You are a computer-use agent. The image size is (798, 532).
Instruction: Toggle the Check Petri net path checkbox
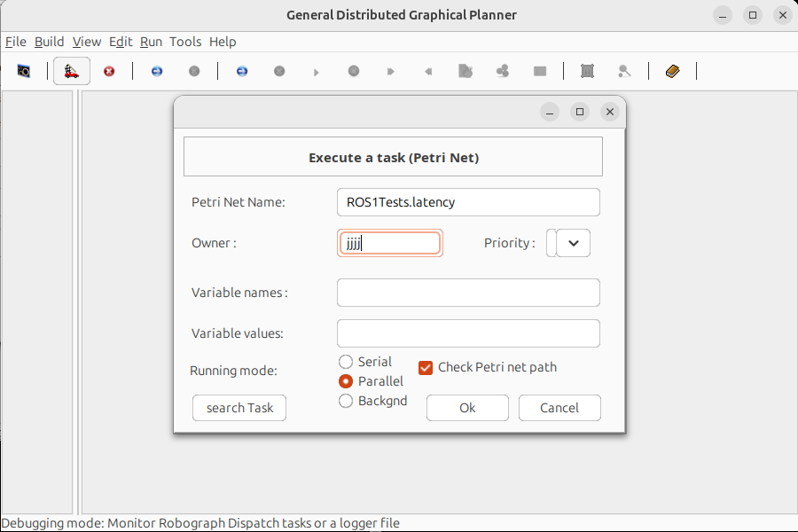(x=426, y=368)
